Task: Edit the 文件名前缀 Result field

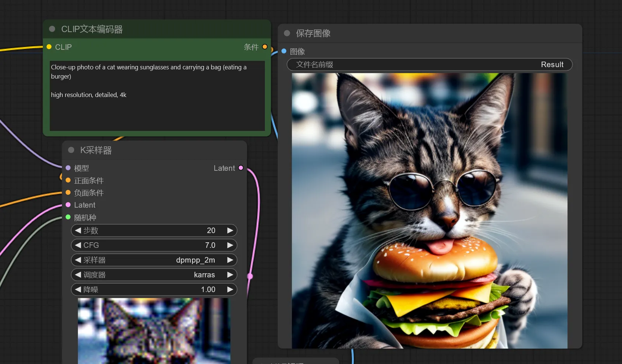Action: pos(429,65)
